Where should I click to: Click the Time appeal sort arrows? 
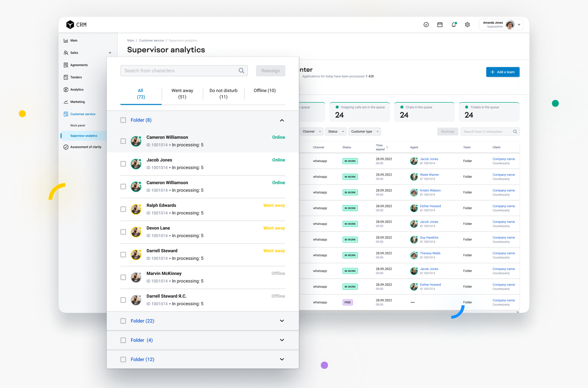(x=387, y=147)
